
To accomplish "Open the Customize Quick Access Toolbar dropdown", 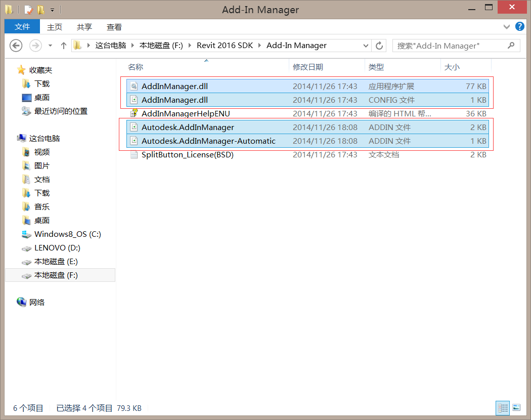I will point(52,10).
